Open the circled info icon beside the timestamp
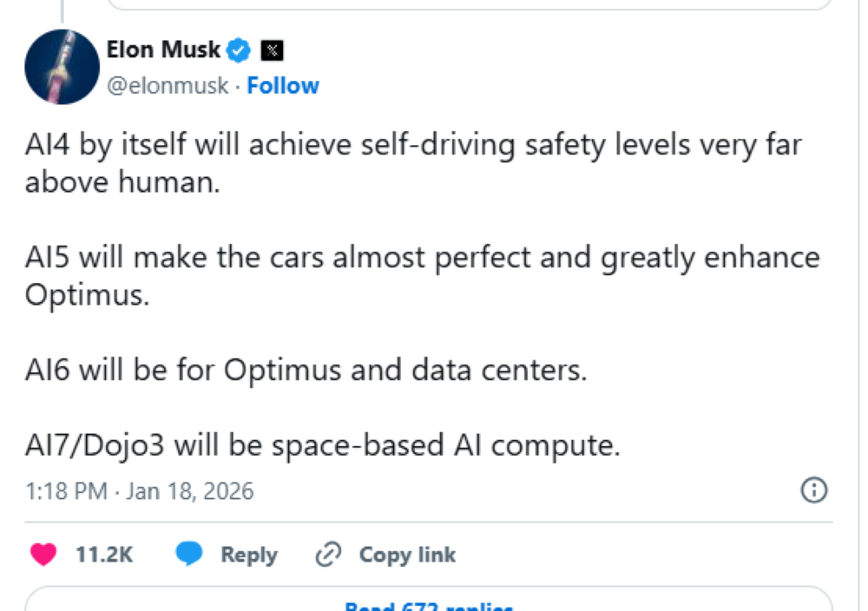The image size is (868, 611). pyautogui.click(x=813, y=490)
